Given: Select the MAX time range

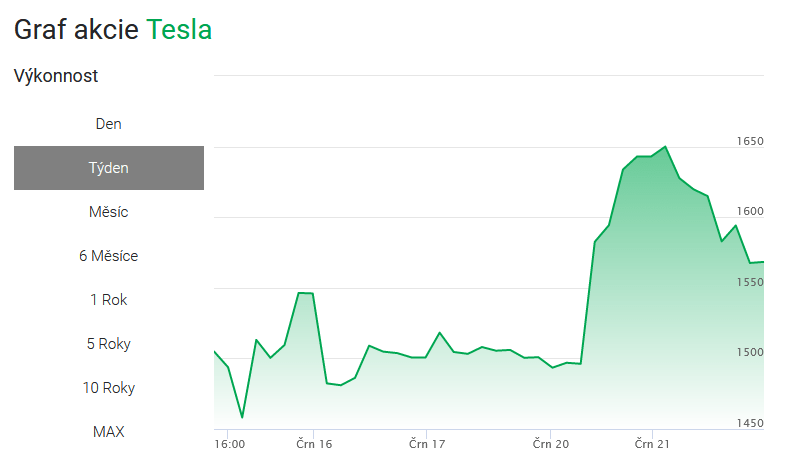Looking at the screenshot, I should [x=108, y=432].
